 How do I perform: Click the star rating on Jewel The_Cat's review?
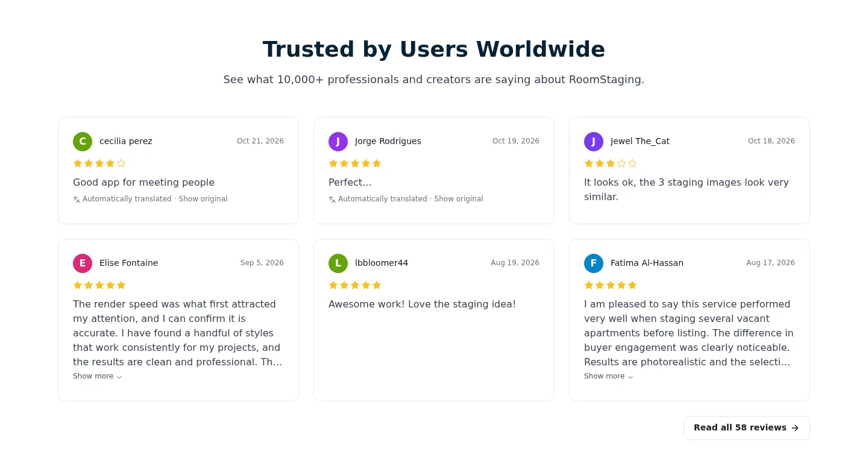tap(610, 163)
